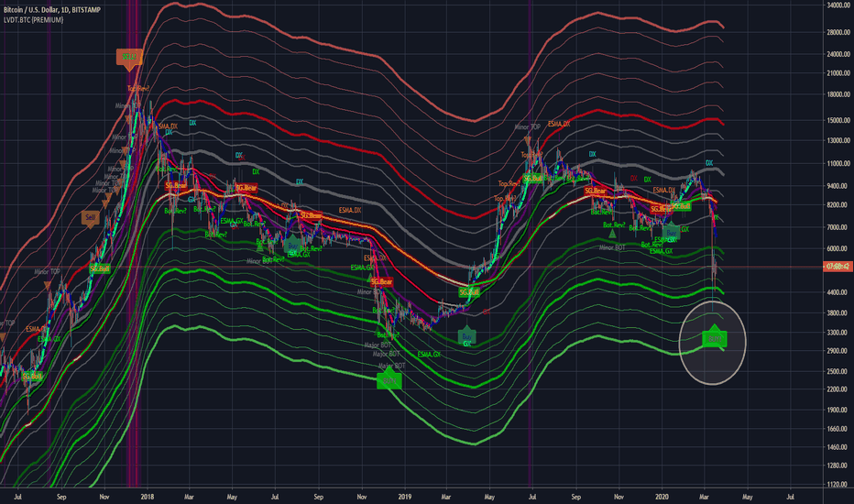The image size is (854, 504).
Task: Select the brown Sell marker near the 7000 level
Action: point(90,218)
